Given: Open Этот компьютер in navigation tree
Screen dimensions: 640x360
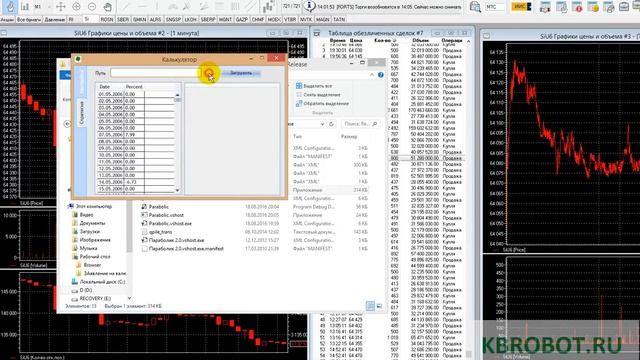Looking at the screenshot, I should coord(90,207).
